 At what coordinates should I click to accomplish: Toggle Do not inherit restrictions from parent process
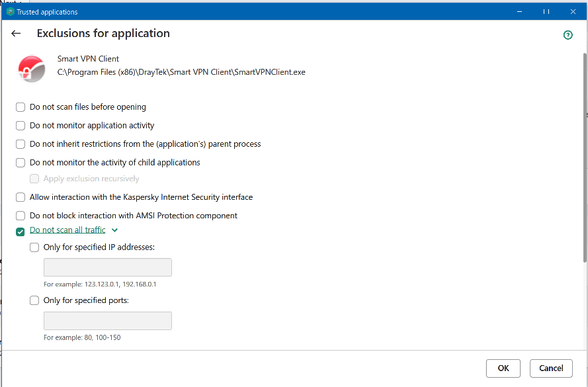point(21,144)
